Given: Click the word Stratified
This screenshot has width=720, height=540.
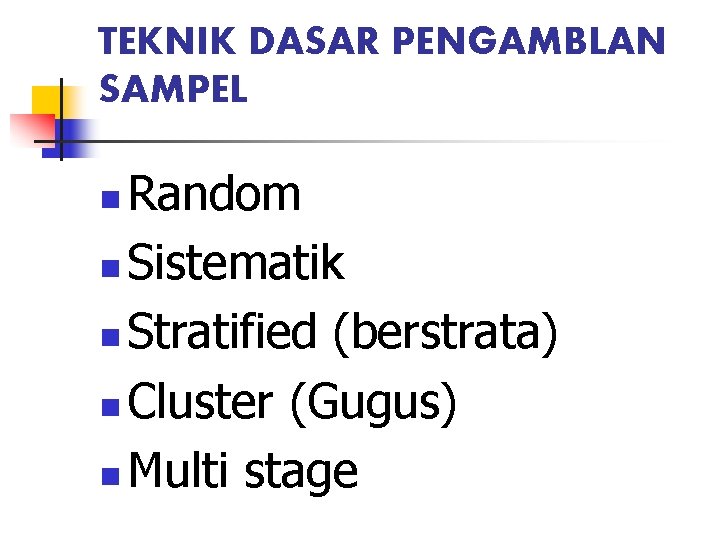Looking at the screenshot, I should pyautogui.click(x=222, y=332).
